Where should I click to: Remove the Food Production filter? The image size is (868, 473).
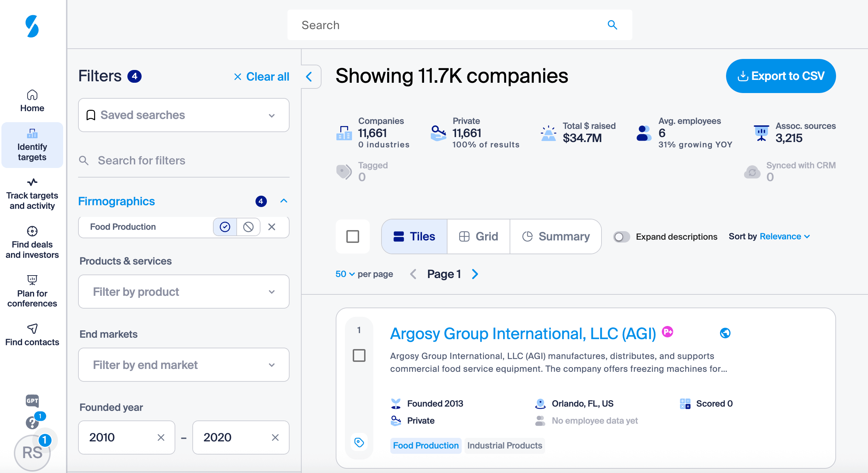coord(272,227)
